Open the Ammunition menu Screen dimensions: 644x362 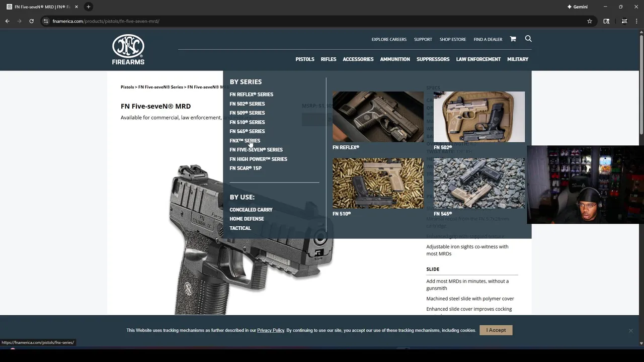395,59
